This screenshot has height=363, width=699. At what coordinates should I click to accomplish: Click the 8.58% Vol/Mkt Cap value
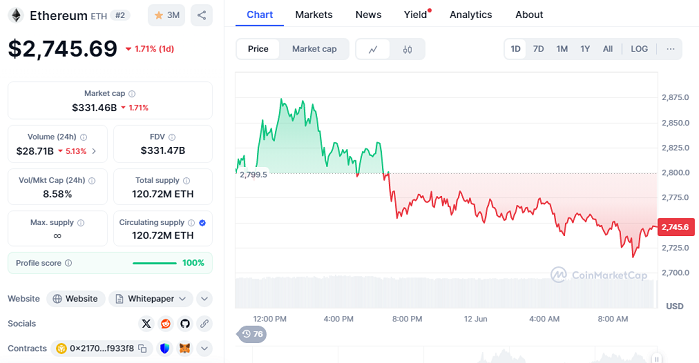click(x=58, y=194)
